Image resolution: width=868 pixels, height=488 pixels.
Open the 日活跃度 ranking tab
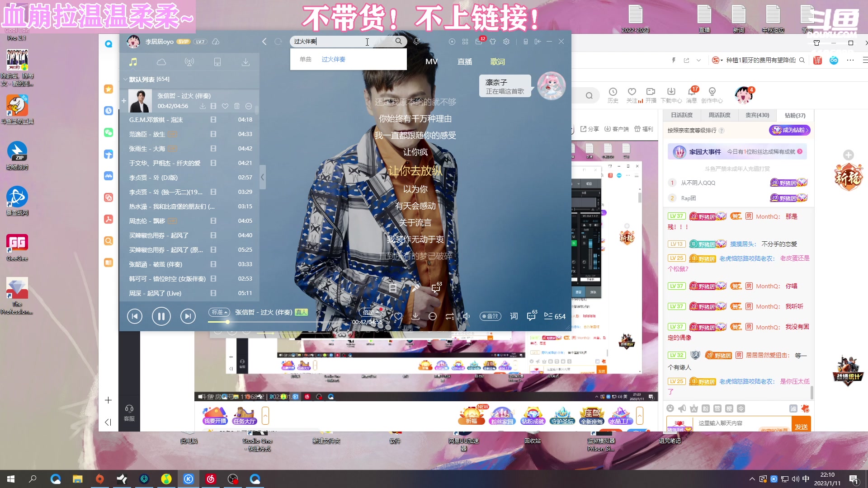[682, 115]
